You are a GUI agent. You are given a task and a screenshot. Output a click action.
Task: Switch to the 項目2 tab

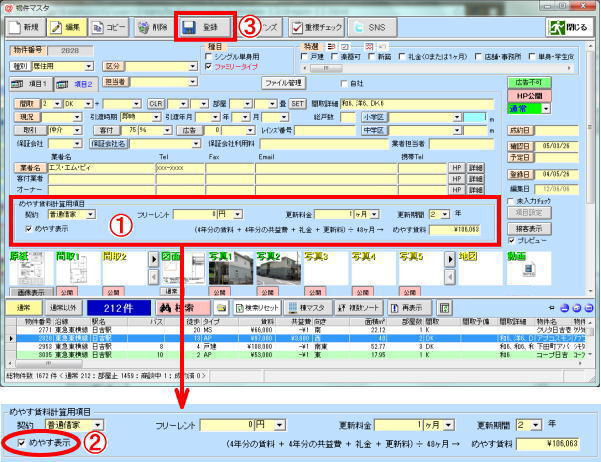click(x=76, y=84)
